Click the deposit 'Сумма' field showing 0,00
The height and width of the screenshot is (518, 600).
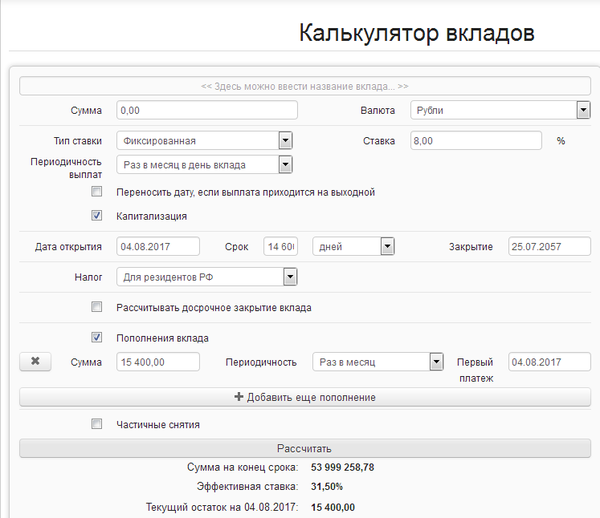click(207, 110)
